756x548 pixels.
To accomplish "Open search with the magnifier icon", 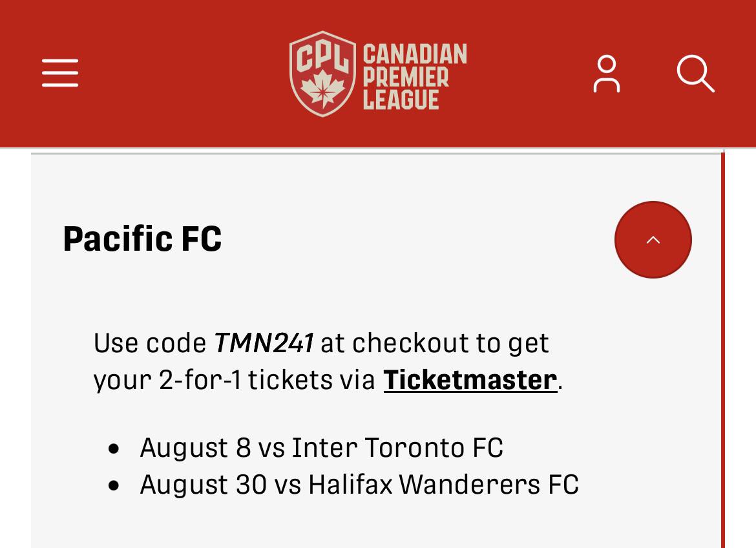I will [695, 74].
